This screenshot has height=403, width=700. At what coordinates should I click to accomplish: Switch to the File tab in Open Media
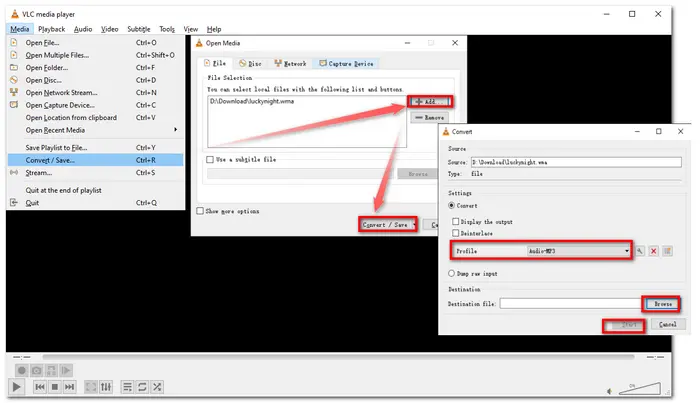click(215, 63)
